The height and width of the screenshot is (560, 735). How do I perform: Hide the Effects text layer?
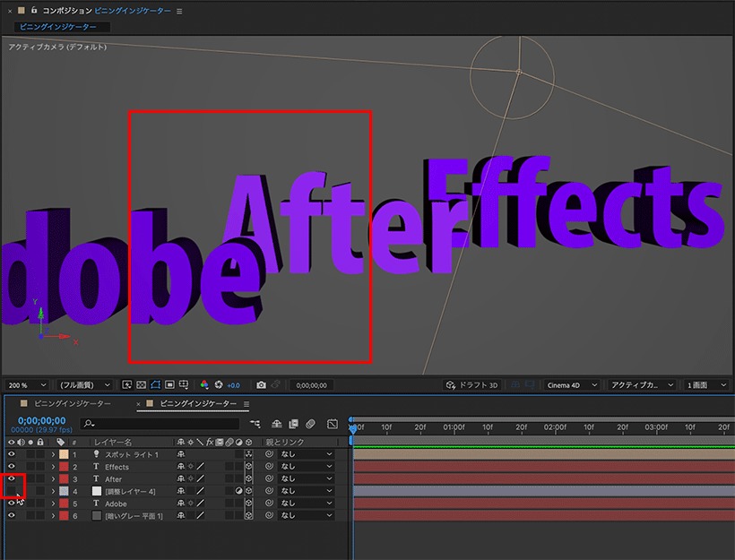coord(12,466)
